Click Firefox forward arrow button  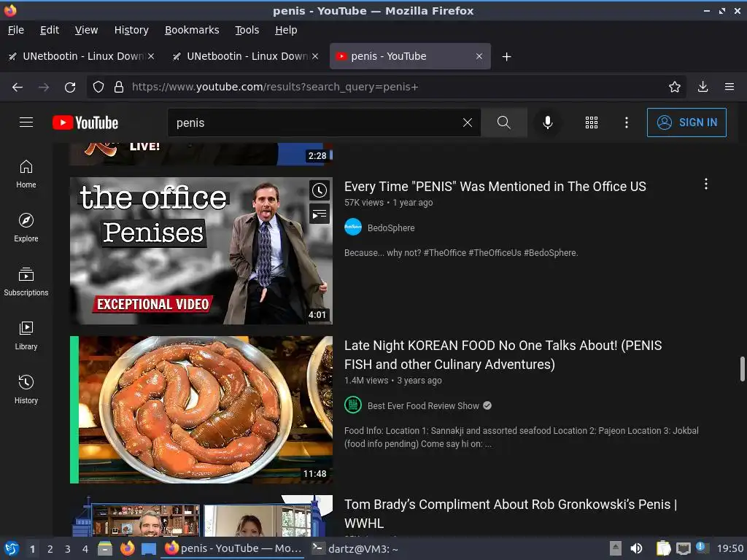click(44, 87)
